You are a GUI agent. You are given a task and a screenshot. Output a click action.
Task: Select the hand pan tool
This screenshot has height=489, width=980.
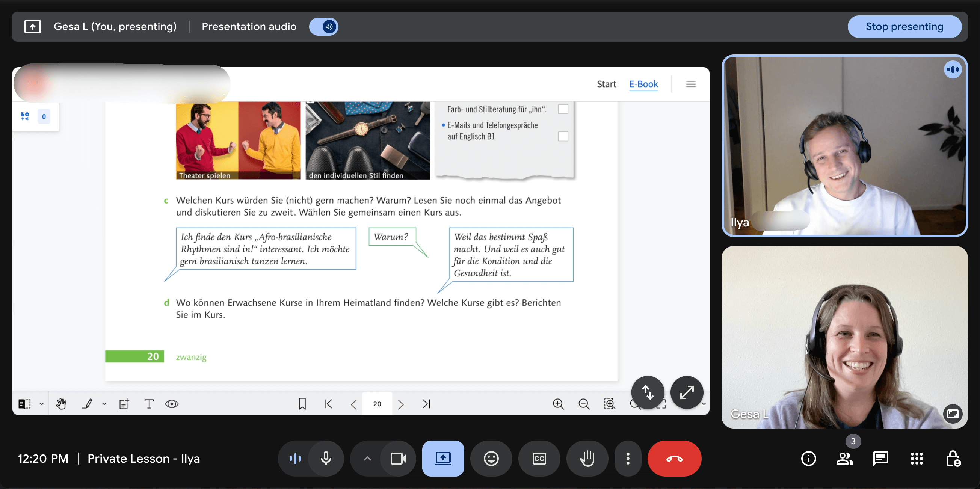click(61, 403)
